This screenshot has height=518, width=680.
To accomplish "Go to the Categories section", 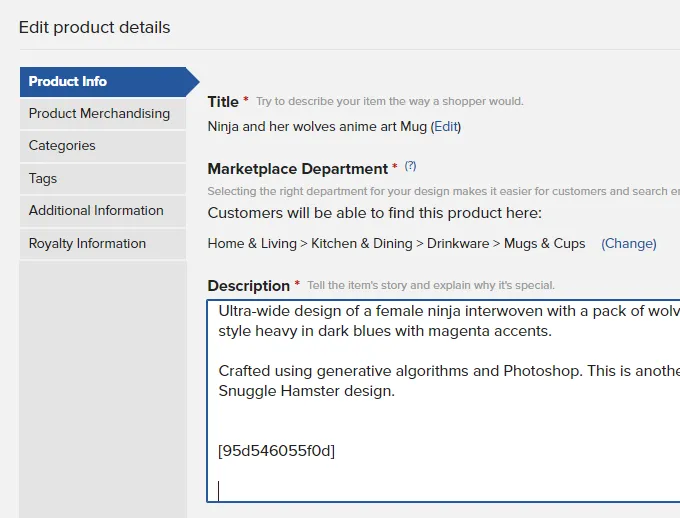I will (x=62, y=146).
